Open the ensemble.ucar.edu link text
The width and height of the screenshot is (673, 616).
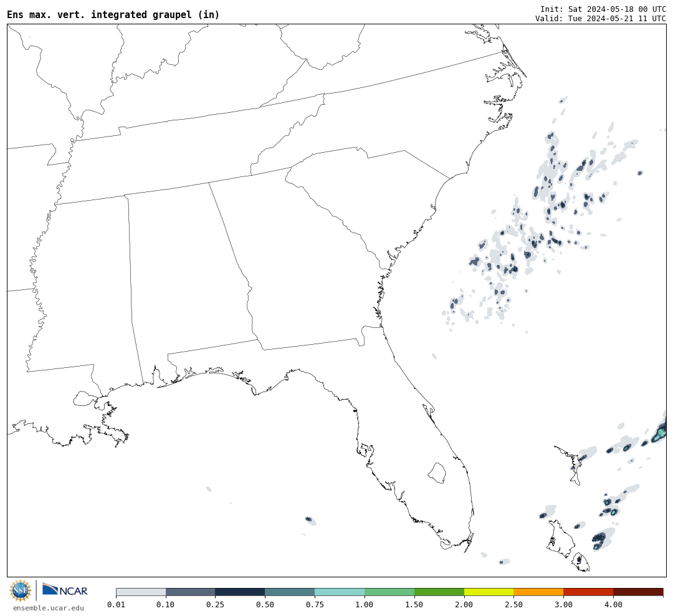(x=49, y=608)
